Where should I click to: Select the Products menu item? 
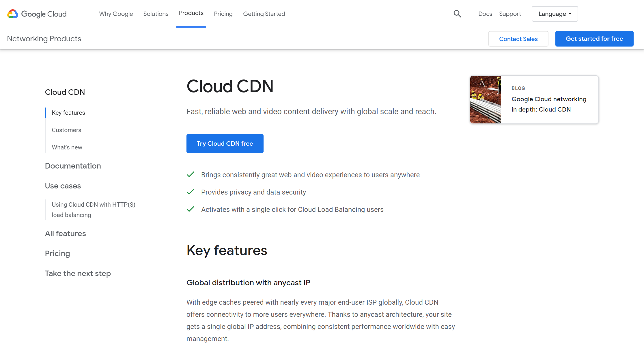[x=191, y=13]
